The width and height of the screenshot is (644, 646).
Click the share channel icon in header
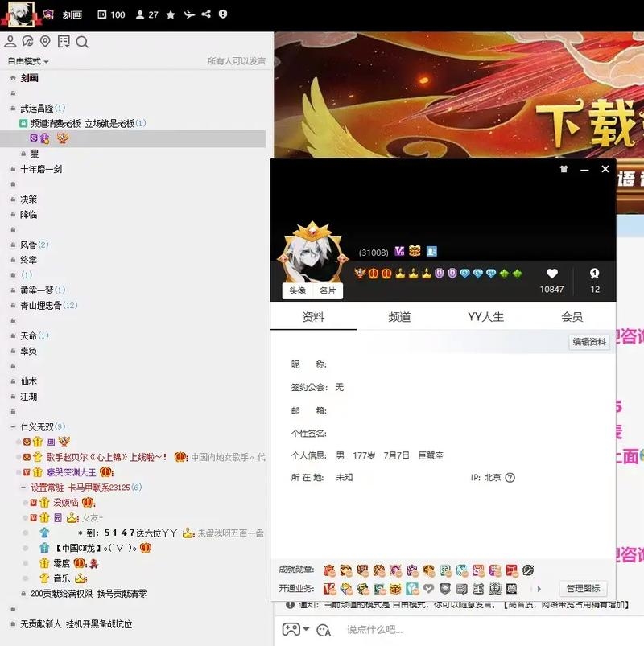[x=207, y=14]
